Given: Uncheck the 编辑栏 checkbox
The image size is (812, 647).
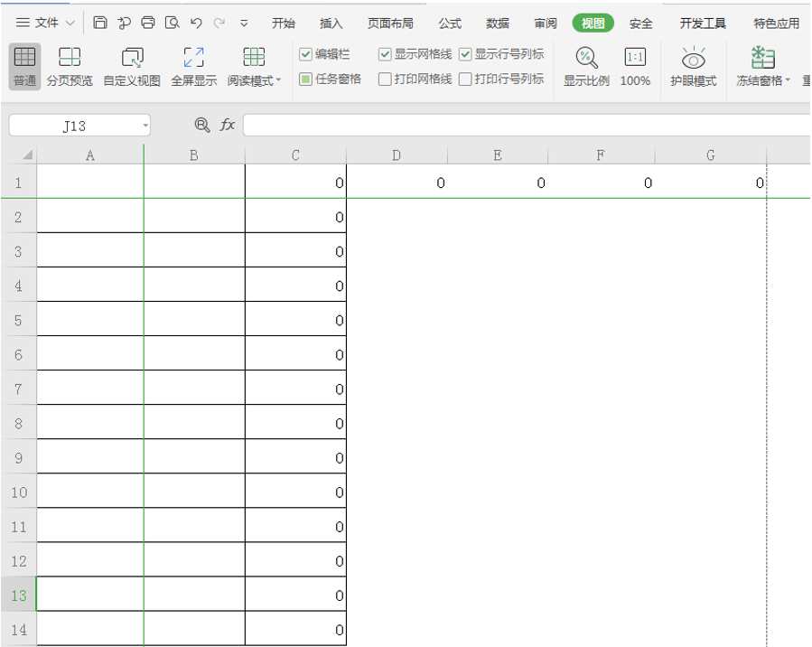Looking at the screenshot, I should 305,53.
